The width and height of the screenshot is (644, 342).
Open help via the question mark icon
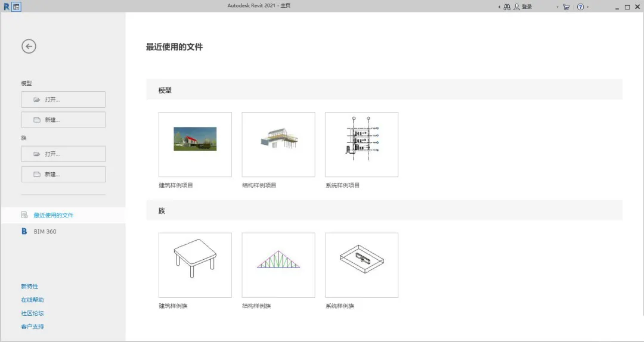[x=580, y=7]
